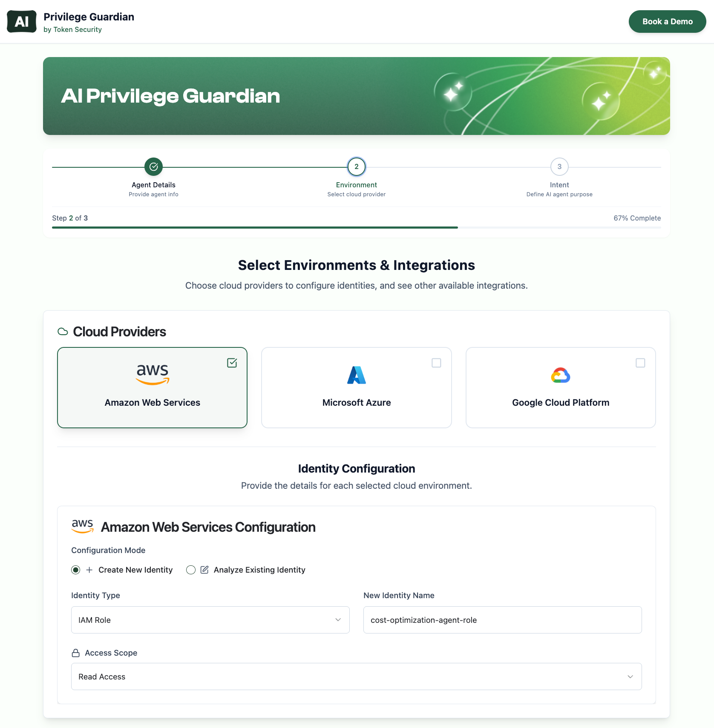The image size is (714, 728).
Task: Click the Microsoft Azure logo
Action: click(357, 375)
